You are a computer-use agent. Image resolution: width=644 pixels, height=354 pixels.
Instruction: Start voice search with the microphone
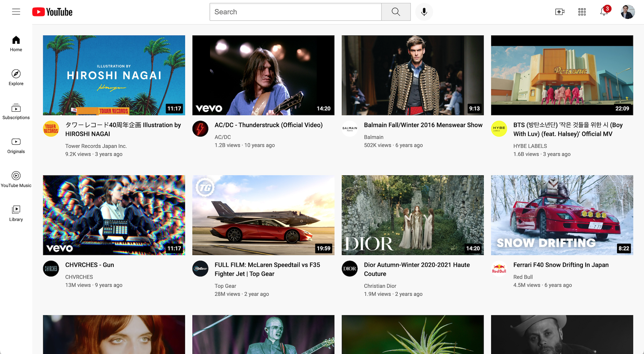coord(424,12)
